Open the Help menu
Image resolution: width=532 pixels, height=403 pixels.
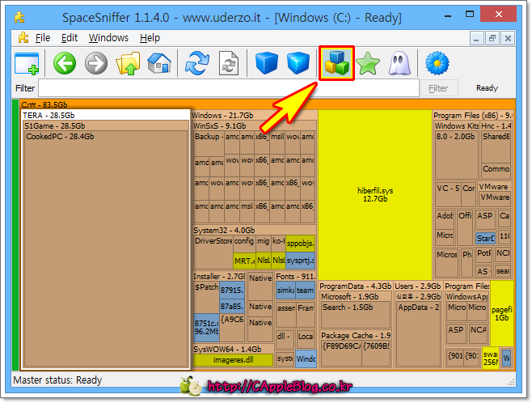point(150,38)
